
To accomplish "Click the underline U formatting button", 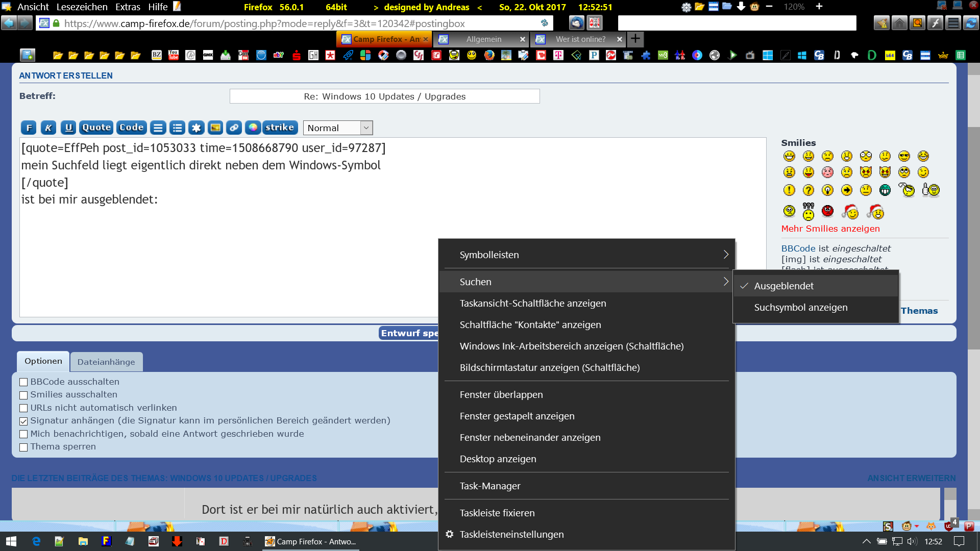I will click(68, 128).
